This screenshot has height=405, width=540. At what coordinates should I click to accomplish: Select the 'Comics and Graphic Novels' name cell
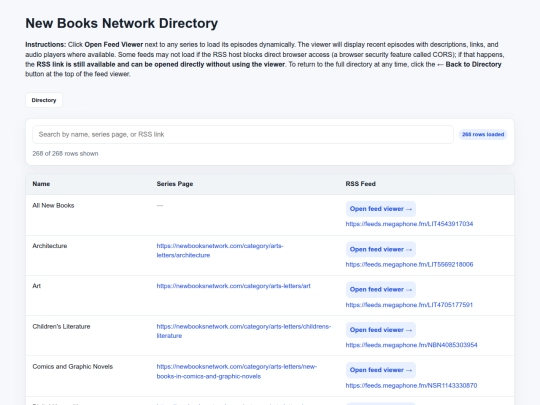[73, 366]
